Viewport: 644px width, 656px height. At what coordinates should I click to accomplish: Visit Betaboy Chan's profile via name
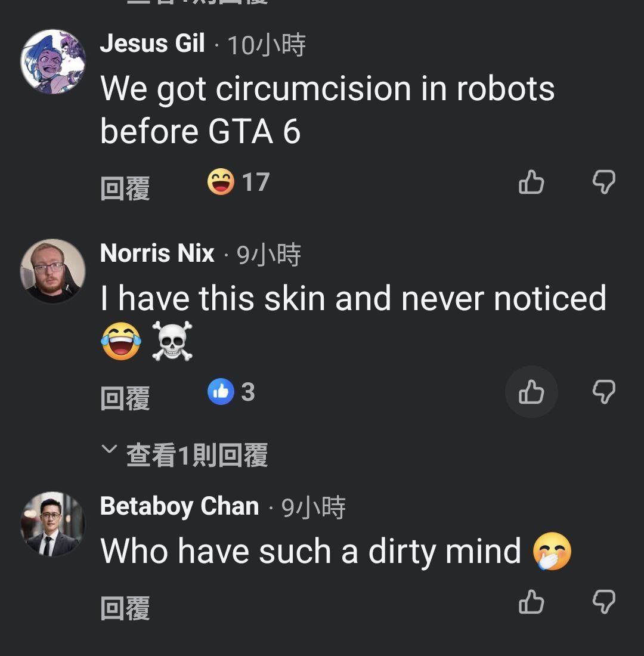tap(179, 506)
